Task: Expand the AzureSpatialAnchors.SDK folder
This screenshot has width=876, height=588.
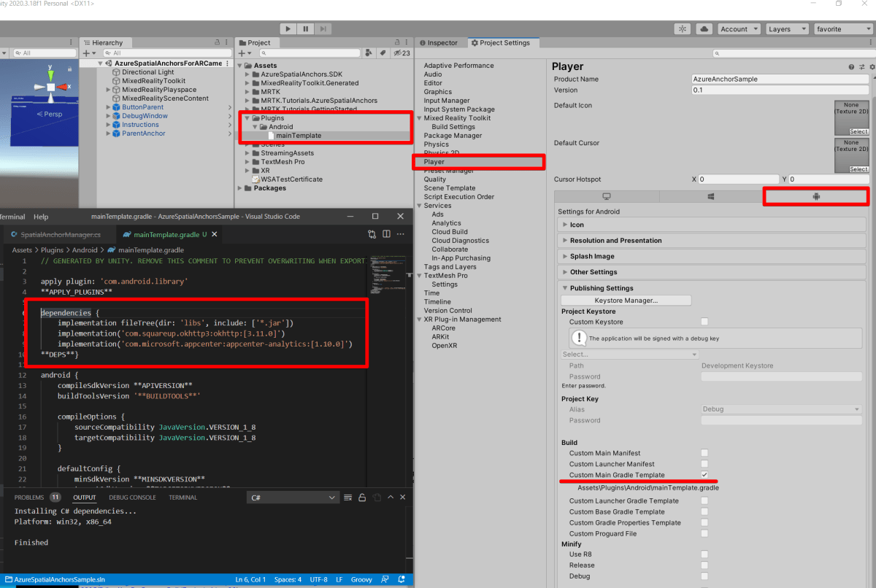Action: point(247,74)
